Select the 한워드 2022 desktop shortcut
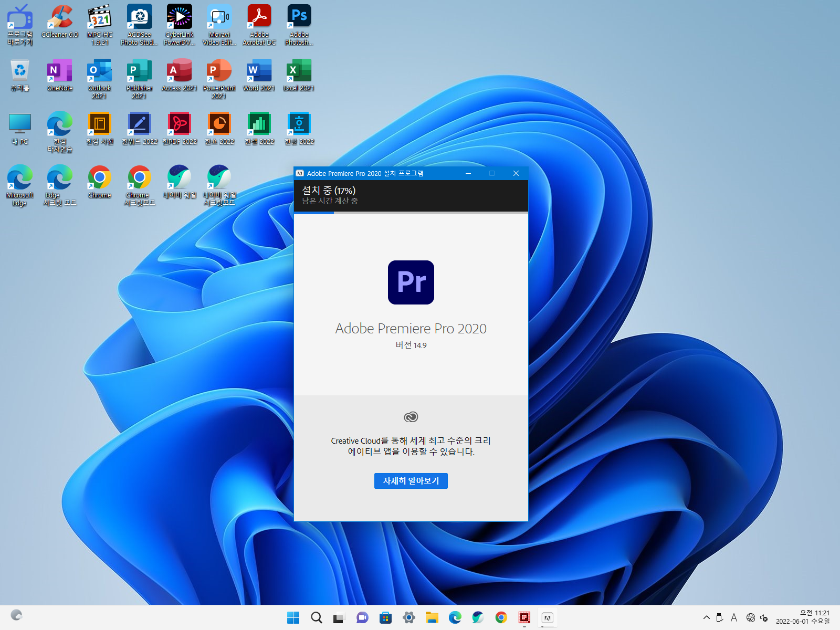840x630 pixels. (140, 128)
